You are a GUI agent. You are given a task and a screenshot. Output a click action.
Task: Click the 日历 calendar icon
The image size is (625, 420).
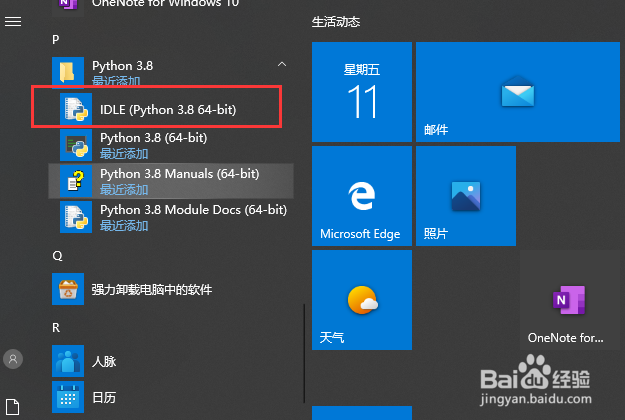coord(68,397)
